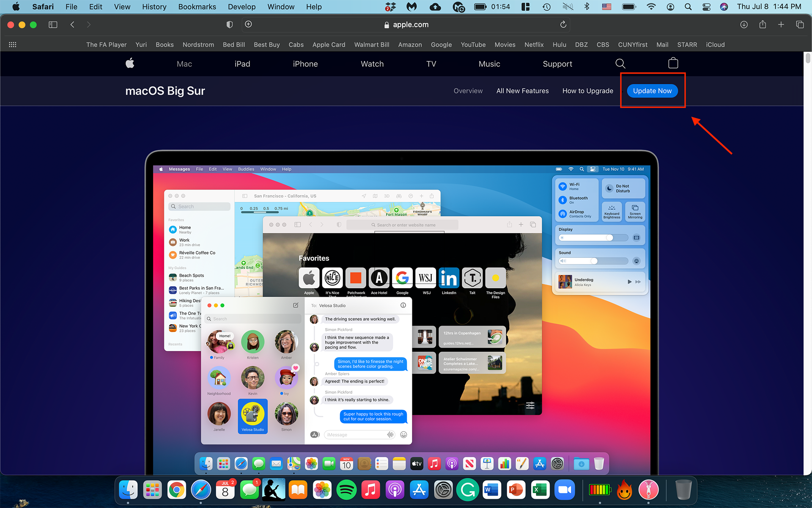This screenshot has height=508, width=812.
Task: Click the Bookmarks menu item
Action: 196,6
